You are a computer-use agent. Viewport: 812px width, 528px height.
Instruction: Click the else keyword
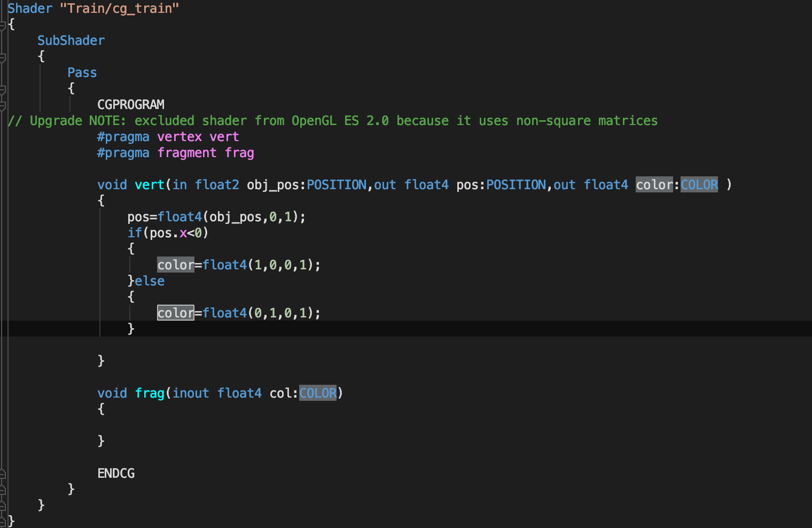[x=150, y=281]
